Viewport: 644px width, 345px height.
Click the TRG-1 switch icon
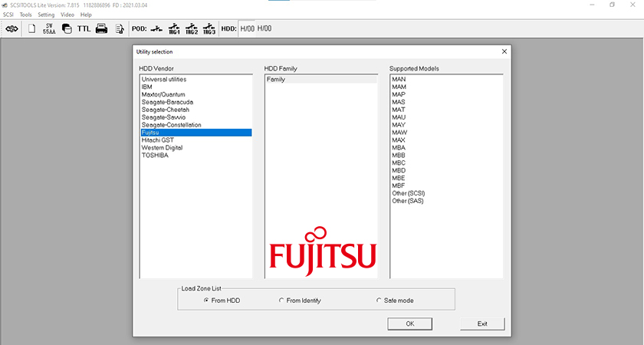[174, 29]
